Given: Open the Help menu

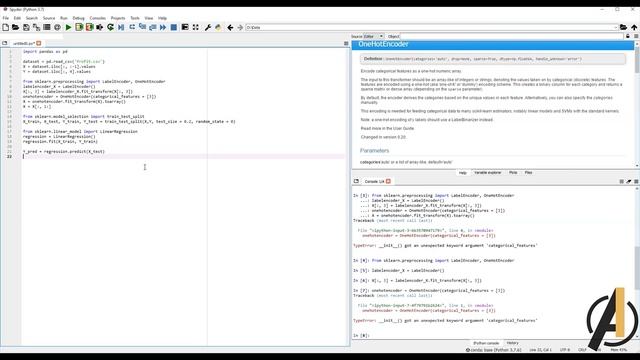Looking at the screenshot, I should 162,18.
